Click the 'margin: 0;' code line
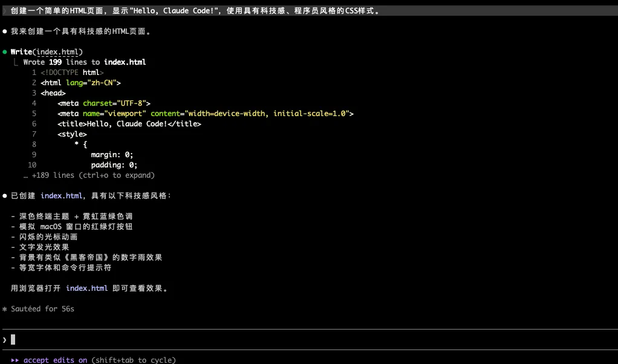 tap(112, 154)
